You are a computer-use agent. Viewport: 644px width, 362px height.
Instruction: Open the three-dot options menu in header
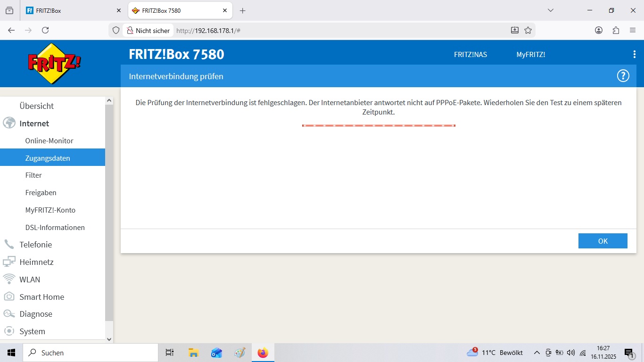tap(634, 54)
